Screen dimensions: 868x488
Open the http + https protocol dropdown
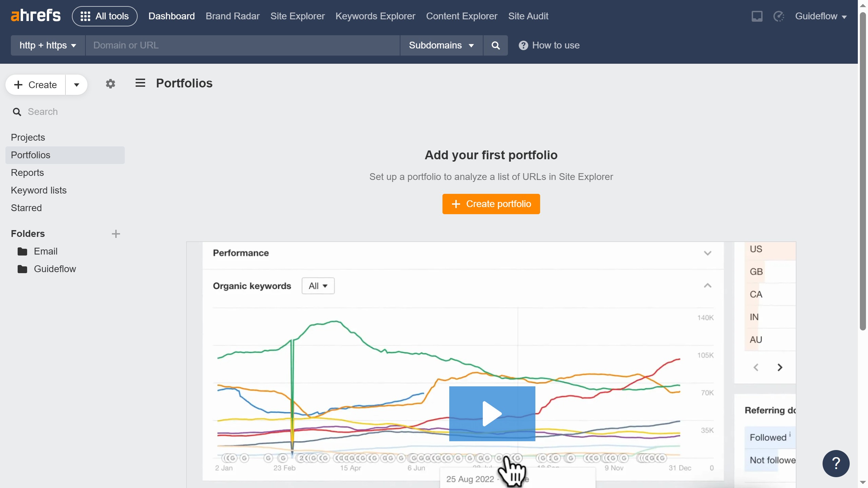(x=48, y=45)
